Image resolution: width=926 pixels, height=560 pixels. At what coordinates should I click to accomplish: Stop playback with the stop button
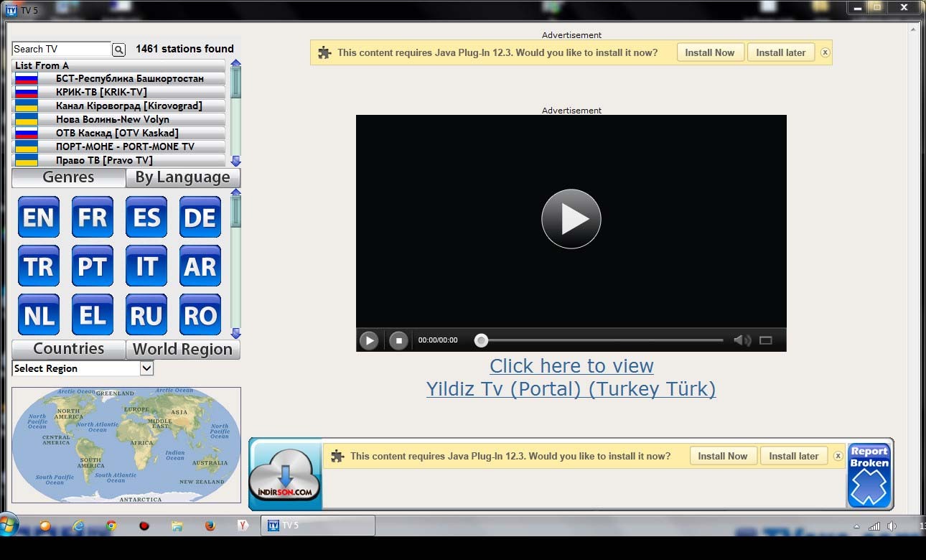pyautogui.click(x=399, y=340)
